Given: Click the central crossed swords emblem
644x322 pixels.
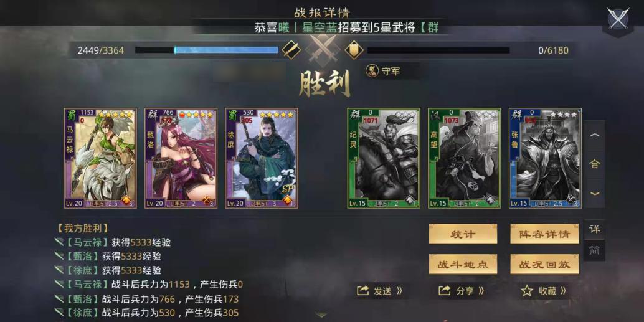Looking at the screenshot, I should click(323, 50).
